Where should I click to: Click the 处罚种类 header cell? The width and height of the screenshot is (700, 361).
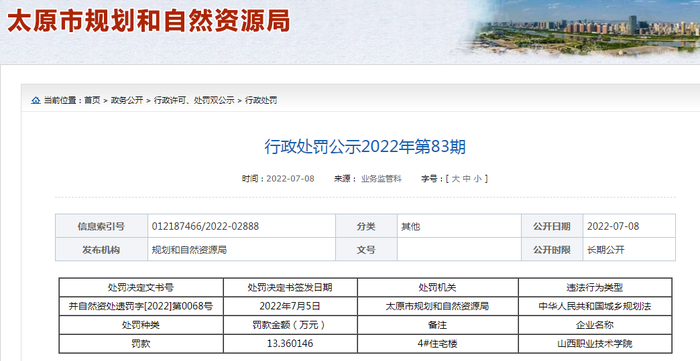coord(141,325)
